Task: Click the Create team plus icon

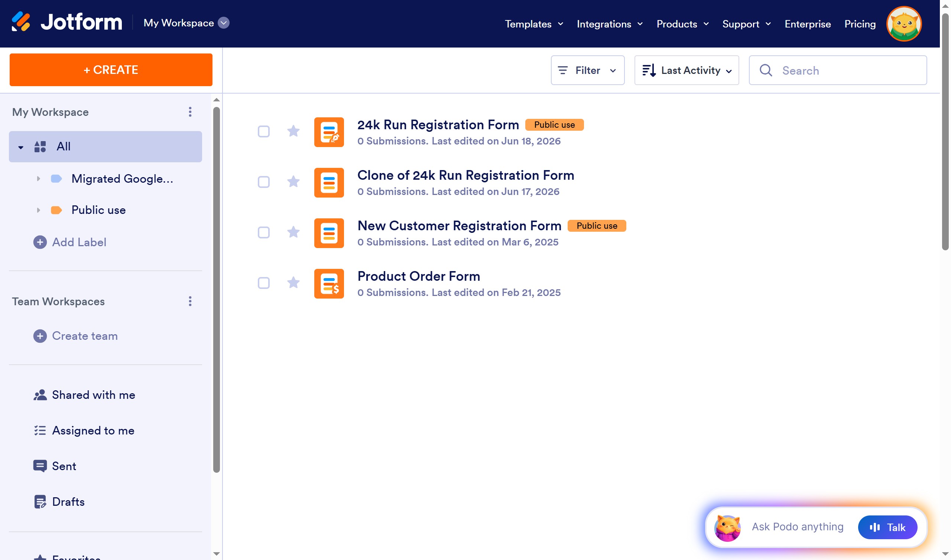Action: pyautogui.click(x=40, y=336)
